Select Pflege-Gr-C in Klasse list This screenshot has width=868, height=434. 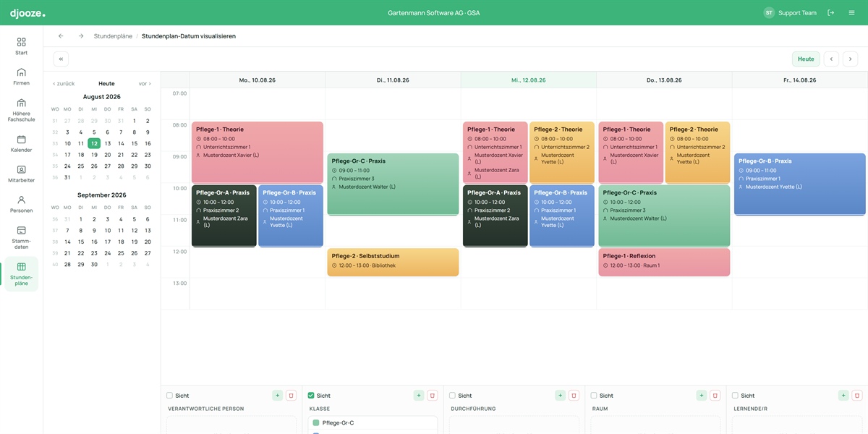(x=373, y=423)
